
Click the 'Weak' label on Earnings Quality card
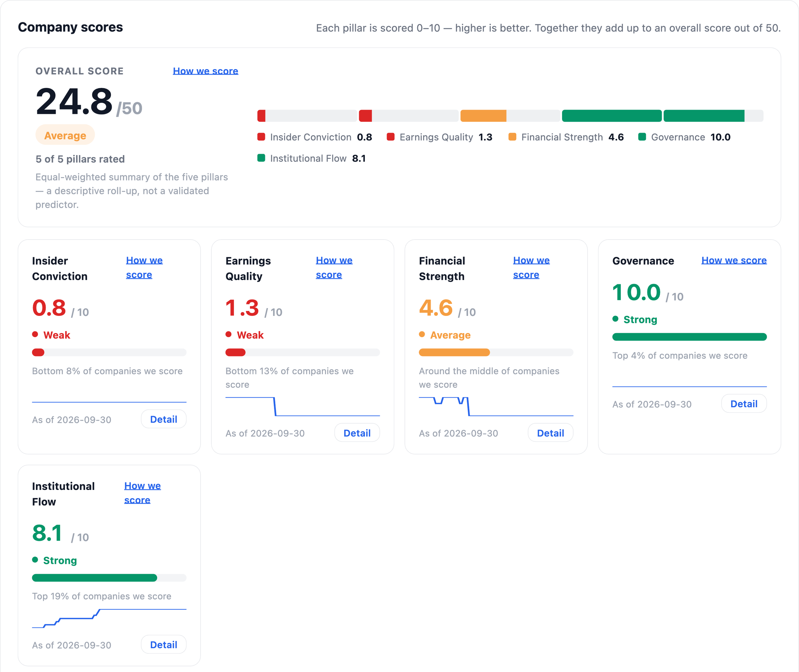[x=250, y=335]
